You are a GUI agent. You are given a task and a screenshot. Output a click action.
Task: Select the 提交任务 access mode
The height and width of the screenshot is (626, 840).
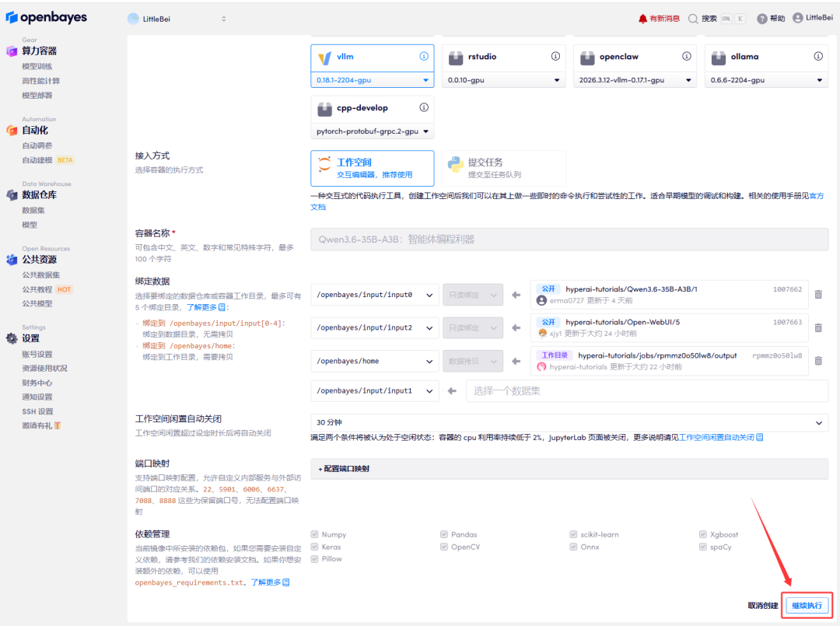[x=503, y=168]
